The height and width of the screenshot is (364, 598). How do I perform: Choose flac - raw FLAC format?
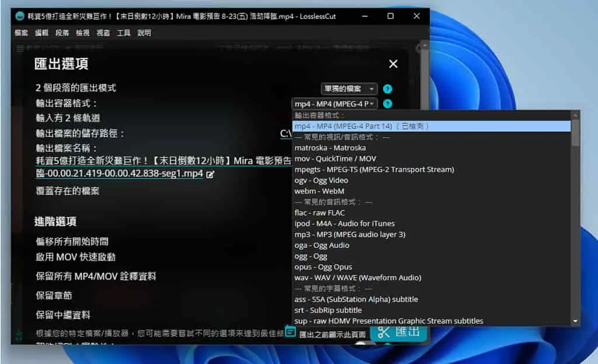click(x=432, y=213)
